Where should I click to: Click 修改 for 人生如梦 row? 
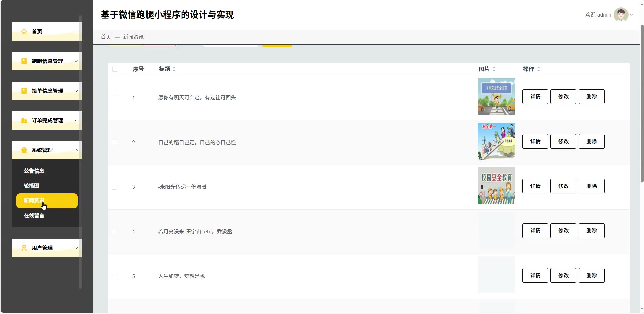563,276
